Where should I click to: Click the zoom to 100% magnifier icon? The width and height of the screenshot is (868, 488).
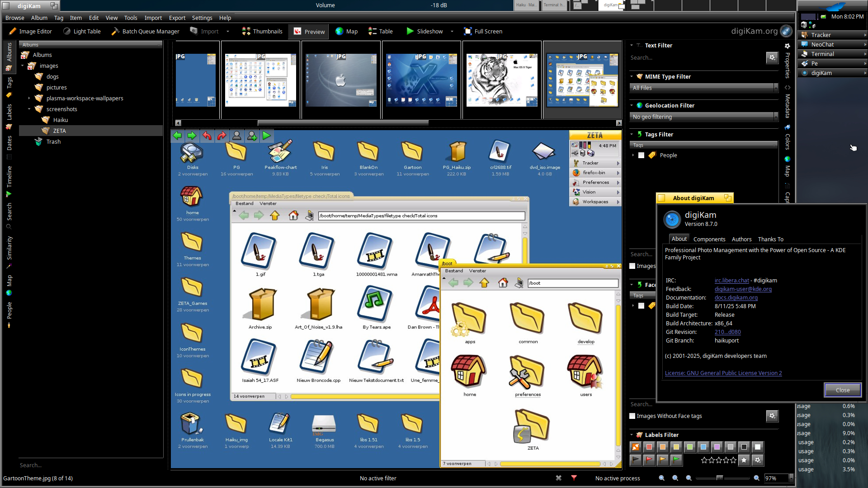click(x=675, y=478)
